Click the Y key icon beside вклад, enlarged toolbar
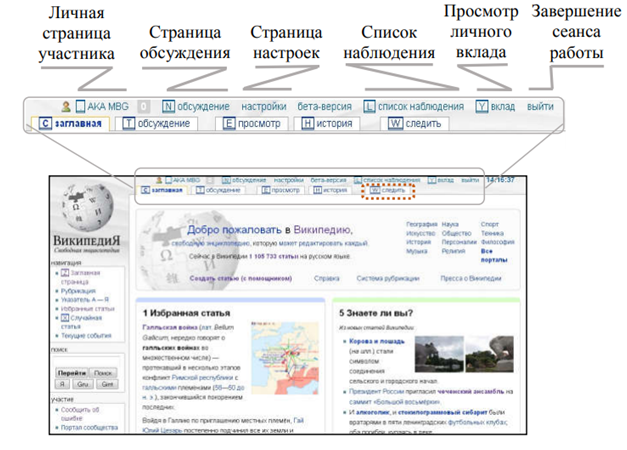This screenshot has height=450, width=627. click(x=482, y=106)
